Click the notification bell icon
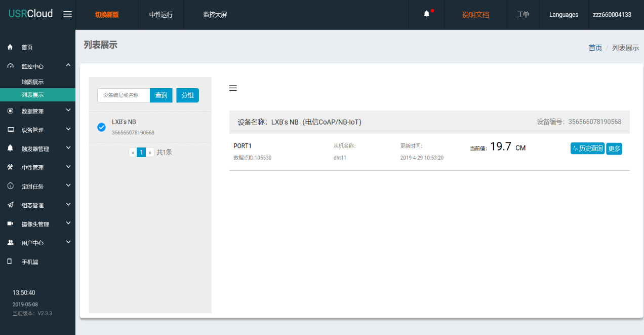Image resolution: width=644 pixels, height=335 pixels. pyautogui.click(x=426, y=14)
